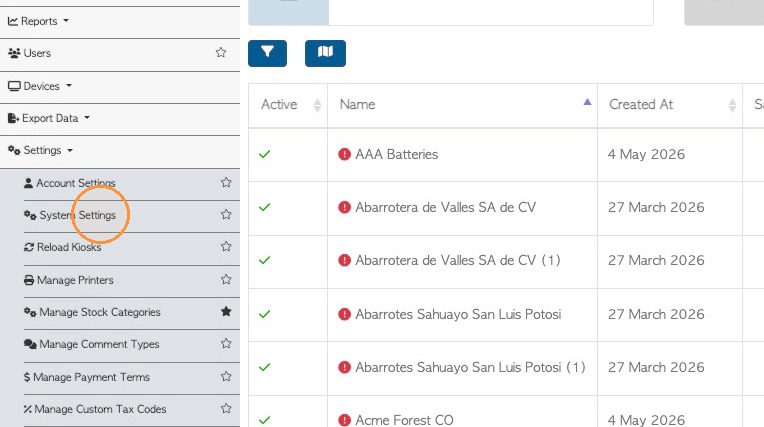Screen dimensions: 764x427
Task: Open Manage Payment Terms link
Action: [x=87, y=377]
